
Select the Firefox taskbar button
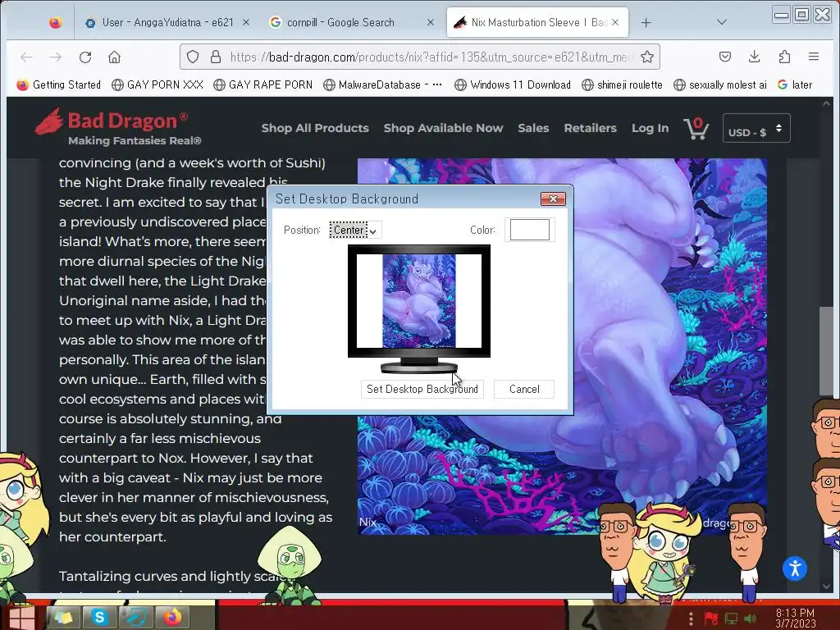(x=172, y=618)
